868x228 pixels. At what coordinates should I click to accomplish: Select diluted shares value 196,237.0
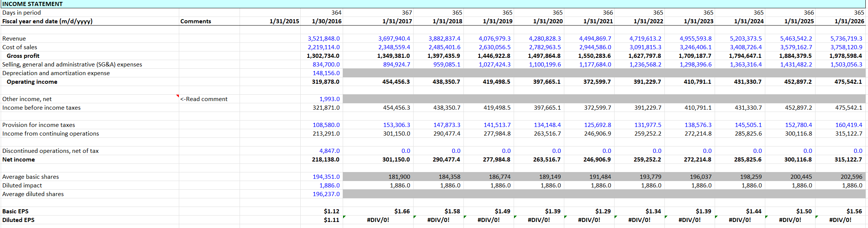[x=326, y=194]
